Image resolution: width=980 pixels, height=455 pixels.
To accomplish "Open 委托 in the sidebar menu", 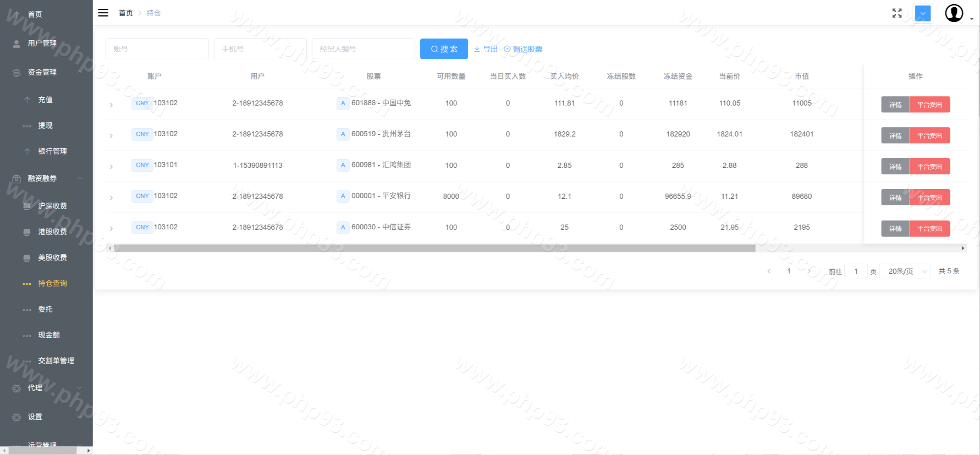I will click(x=45, y=309).
